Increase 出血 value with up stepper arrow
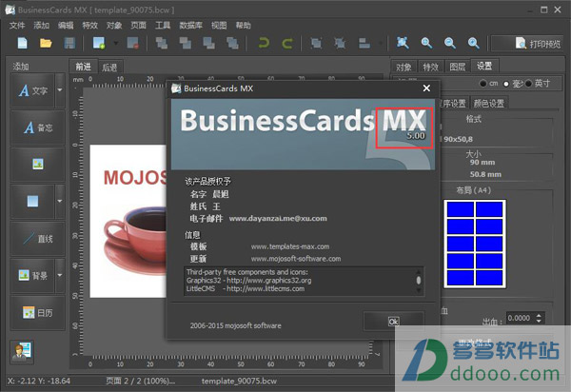The width and height of the screenshot is (571, 392). 539,315
